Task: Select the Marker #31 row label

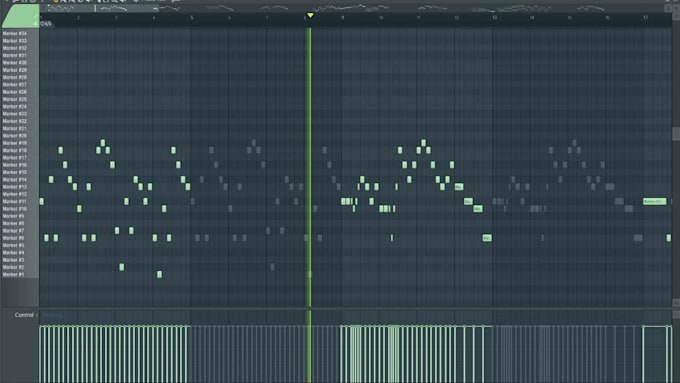Action: coord(15,56)
